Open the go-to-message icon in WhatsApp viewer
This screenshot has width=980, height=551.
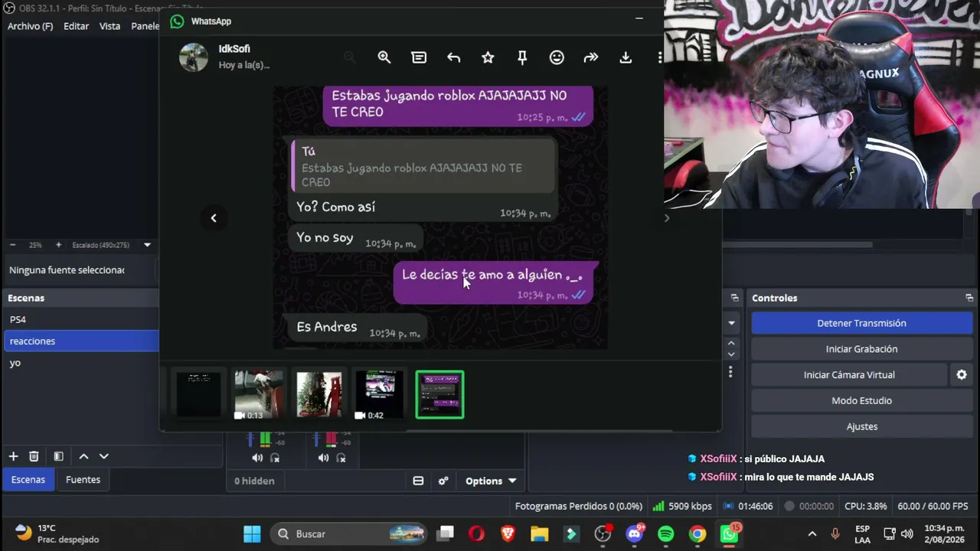[419, 57]
